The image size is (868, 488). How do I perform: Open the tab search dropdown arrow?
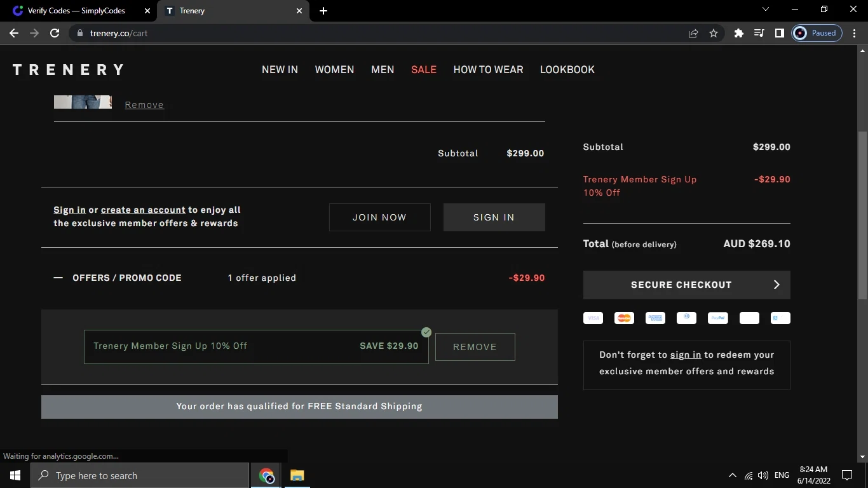tap(766, 10)
